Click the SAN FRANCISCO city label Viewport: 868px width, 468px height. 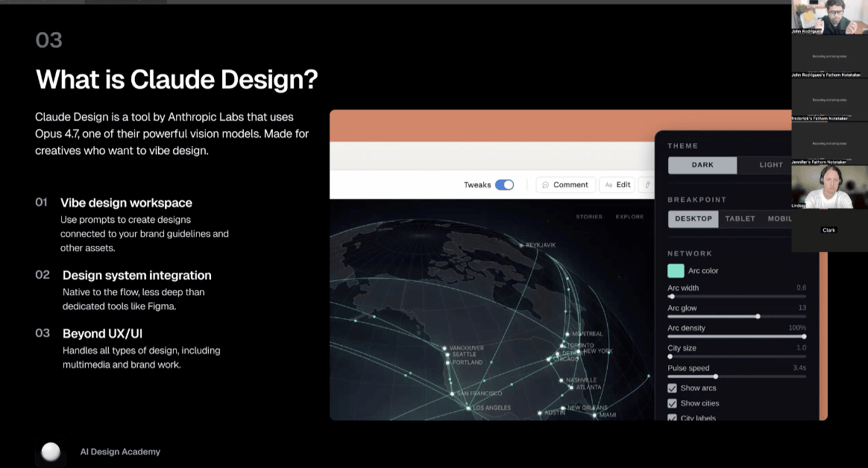(x=479, y=393)
